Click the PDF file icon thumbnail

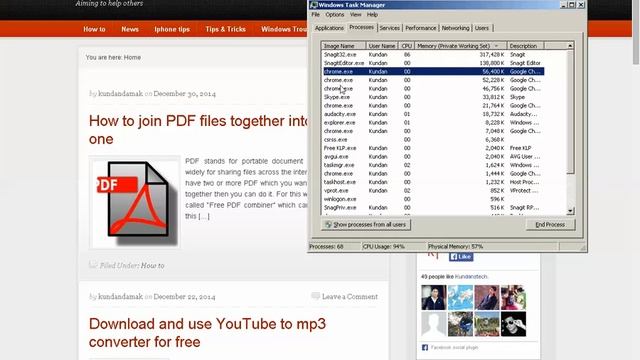click(x=135, y=202)
